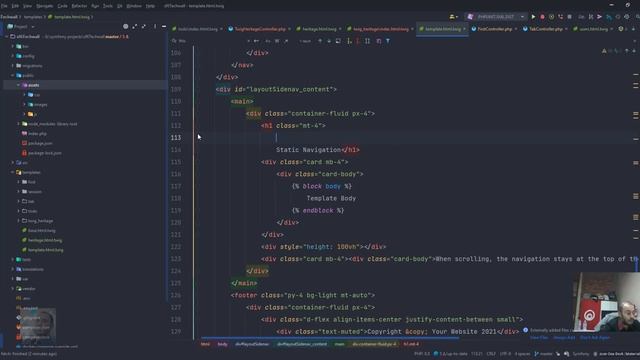
Task: Click the templates breadcrumb in navigation bar
Action: click(x=33, y=17)
